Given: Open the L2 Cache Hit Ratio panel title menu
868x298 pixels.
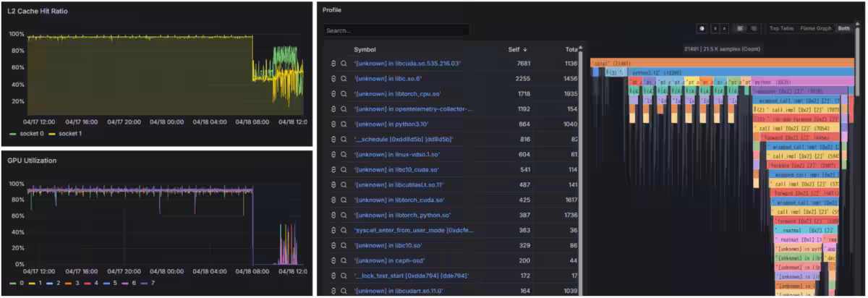Looking at the screenshot, I should pos(38,12).
